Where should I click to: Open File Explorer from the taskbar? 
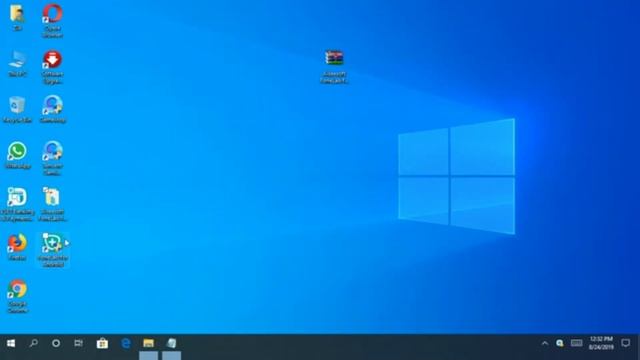click(149, 343)
